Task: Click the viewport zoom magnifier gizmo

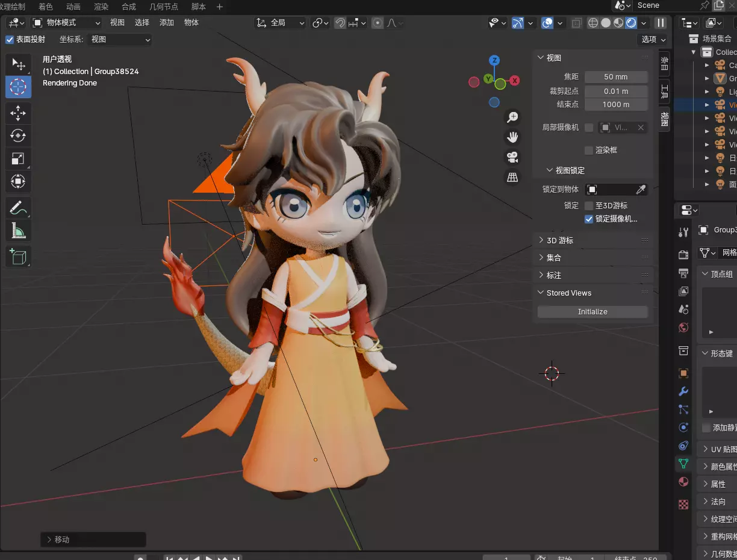Action: click(x=512, y=117)
